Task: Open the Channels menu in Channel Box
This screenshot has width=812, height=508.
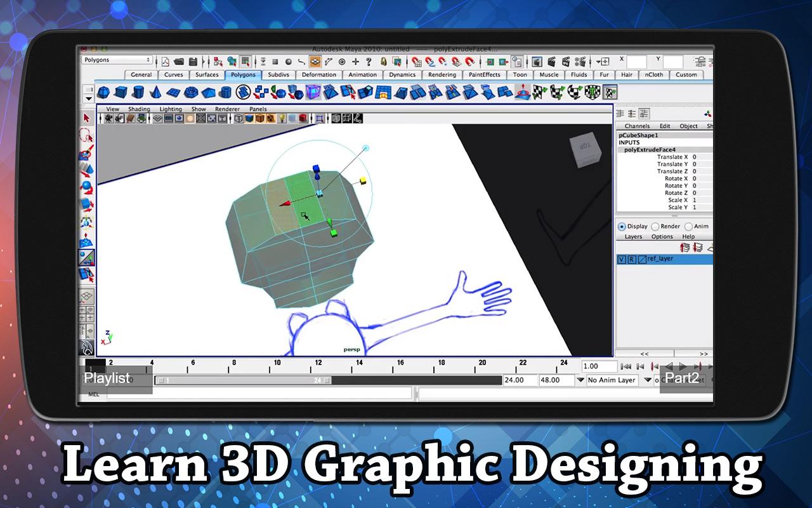Action: (637, 126)
